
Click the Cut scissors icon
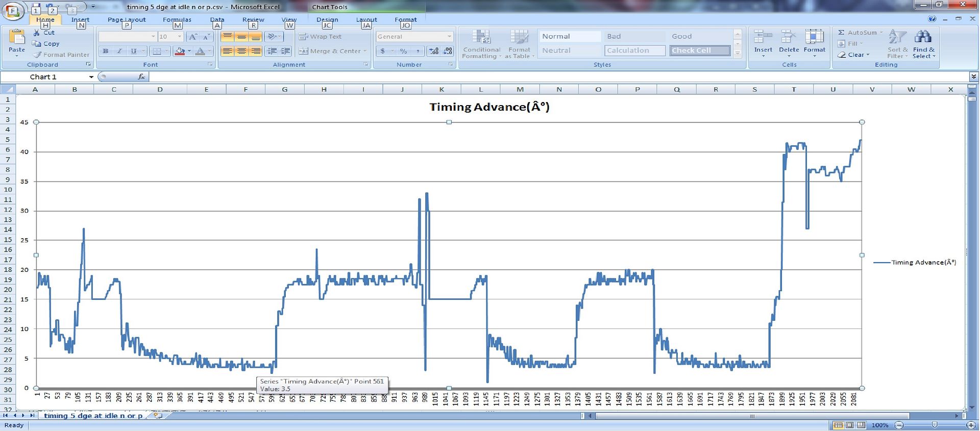37,33
